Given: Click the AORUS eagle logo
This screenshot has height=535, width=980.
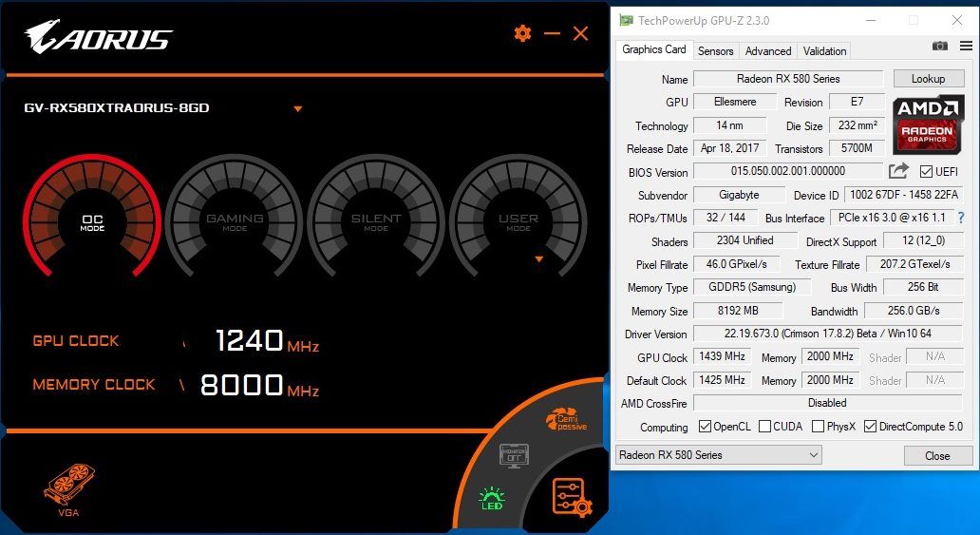Looking at the screenshot, I should (98, 36).
